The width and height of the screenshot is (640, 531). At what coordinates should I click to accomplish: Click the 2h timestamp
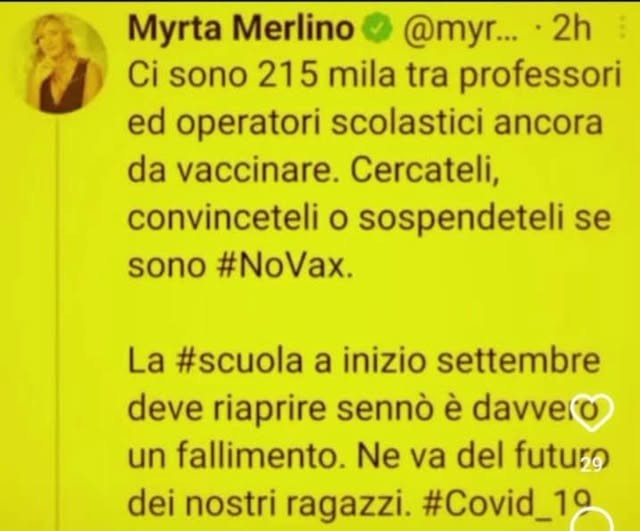point(572,29)
